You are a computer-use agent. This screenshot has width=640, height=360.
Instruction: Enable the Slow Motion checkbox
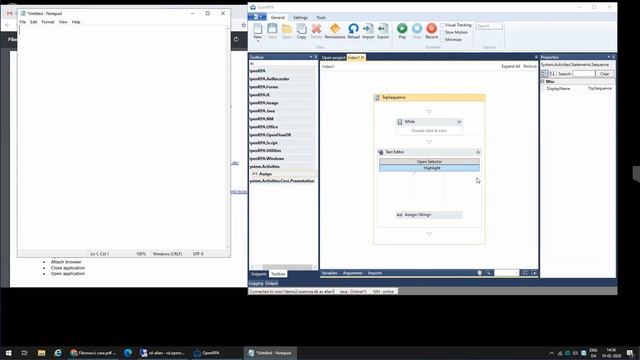coord(442,32)
